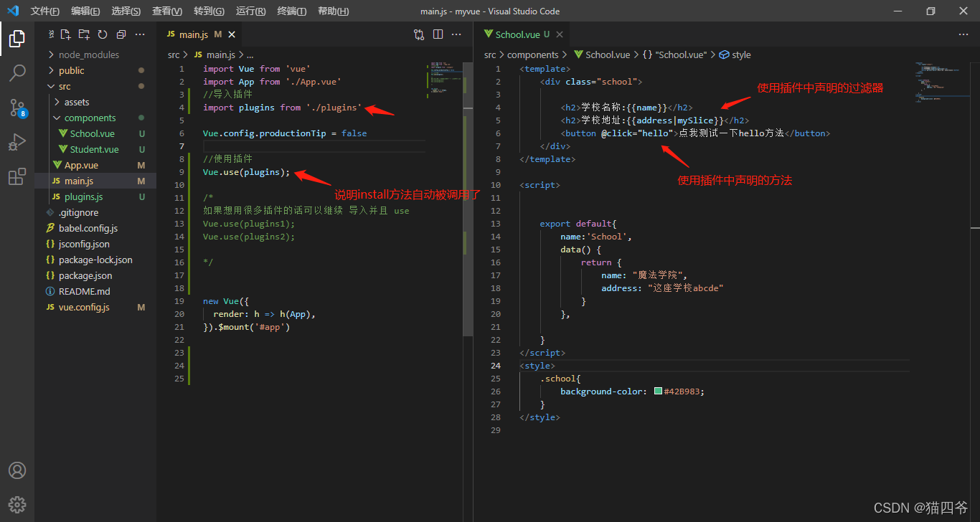Screen dimensions: 980x522
Task: Open vue.config.js in the file tree
Action: click(x=84, y=307)
